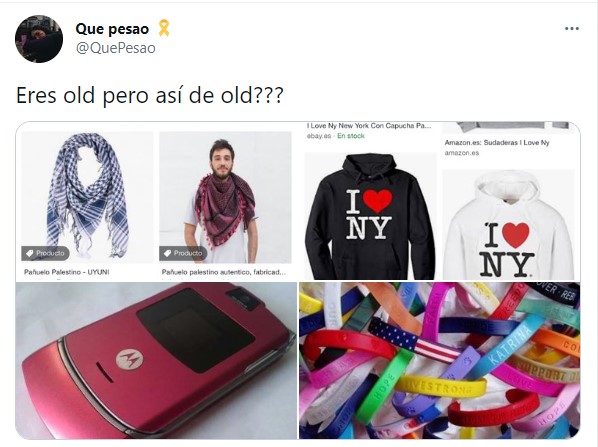Open the tweet's three-dot more menu
Screen dimensions: 598x447
(572, 29)
